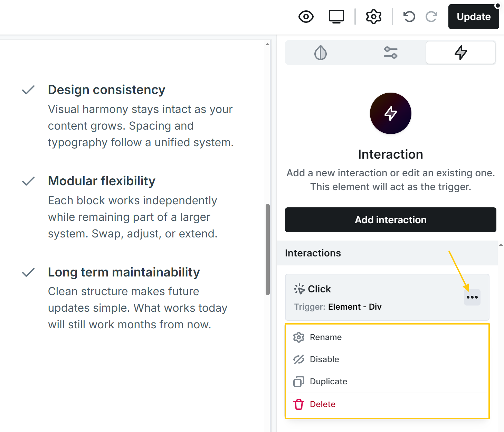The width and height of the screenshot is (504, 432).
Task: Switch to the style droplet tab
Action: click(x=321, y=53)
